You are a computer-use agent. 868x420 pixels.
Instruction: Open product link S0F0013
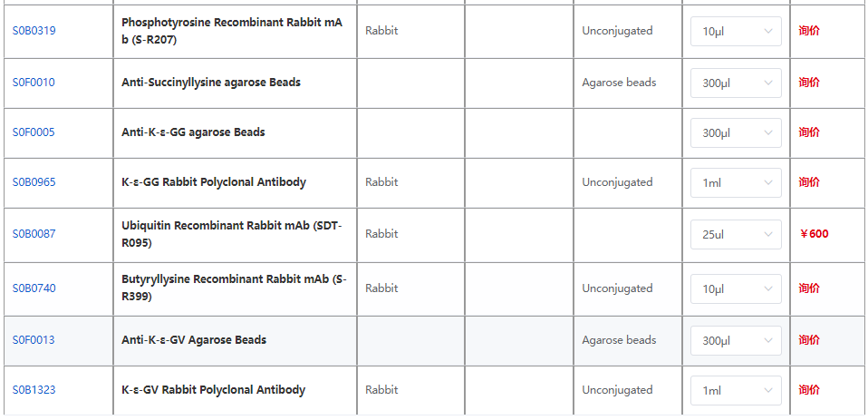click(x=34, y=340)
